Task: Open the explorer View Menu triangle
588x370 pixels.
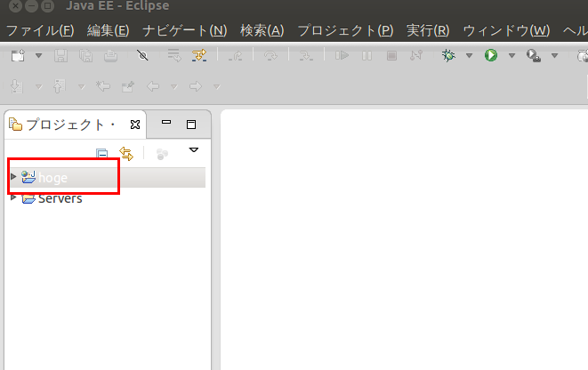Action: point(194,150)
